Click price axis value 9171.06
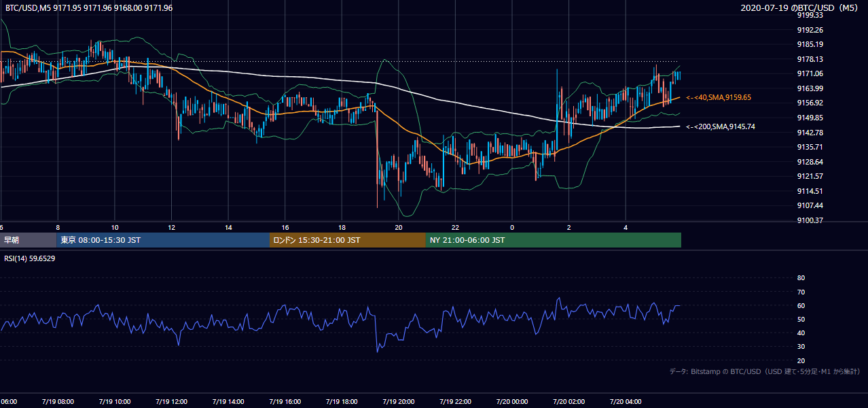Image resolution: width=868 pixels, height=408 pixels. [x=810, y=73]
